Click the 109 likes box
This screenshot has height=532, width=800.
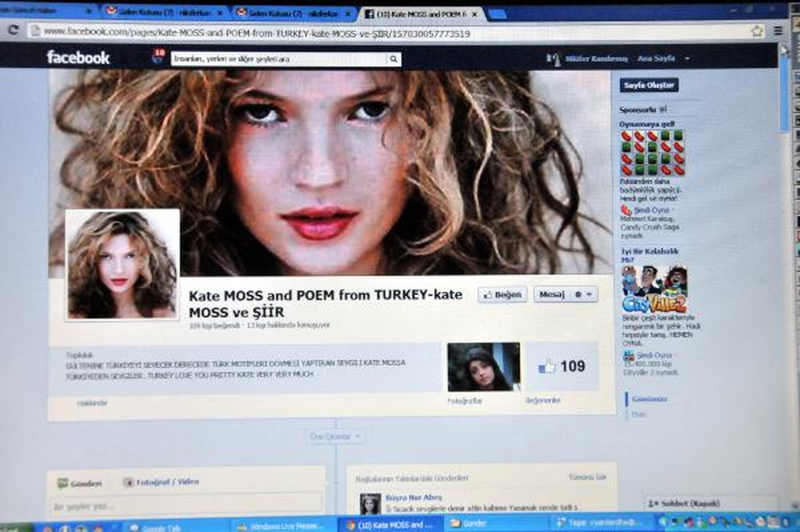pyautogui.click(x=562, y=366)
